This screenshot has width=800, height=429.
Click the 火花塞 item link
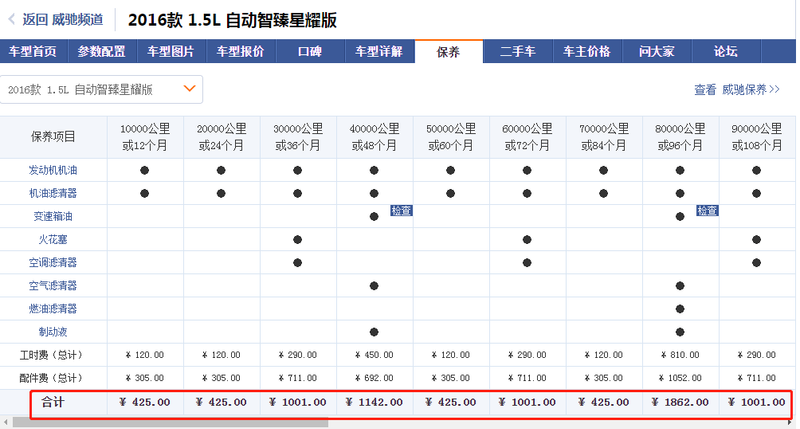pos(53,239)
